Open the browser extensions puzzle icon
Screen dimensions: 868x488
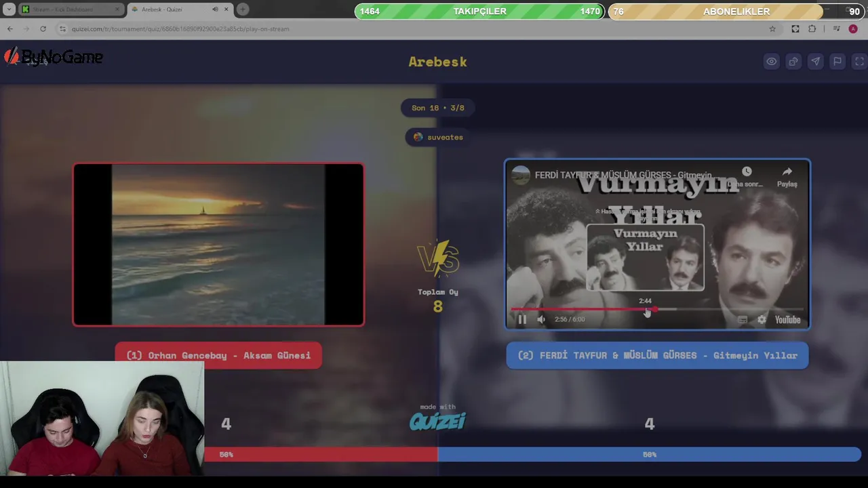(x=812, y=28)
